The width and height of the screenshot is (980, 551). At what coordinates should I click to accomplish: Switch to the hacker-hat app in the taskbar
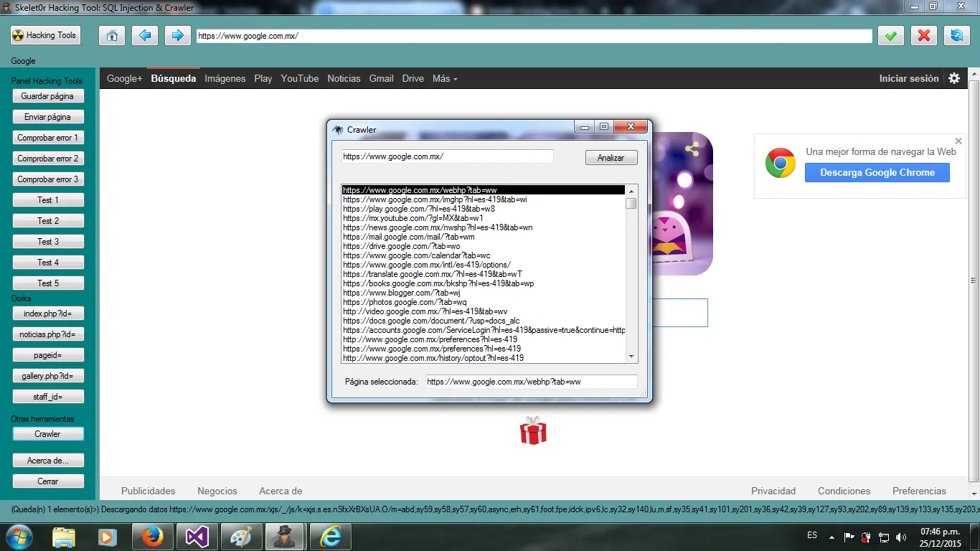click(286, 537)
